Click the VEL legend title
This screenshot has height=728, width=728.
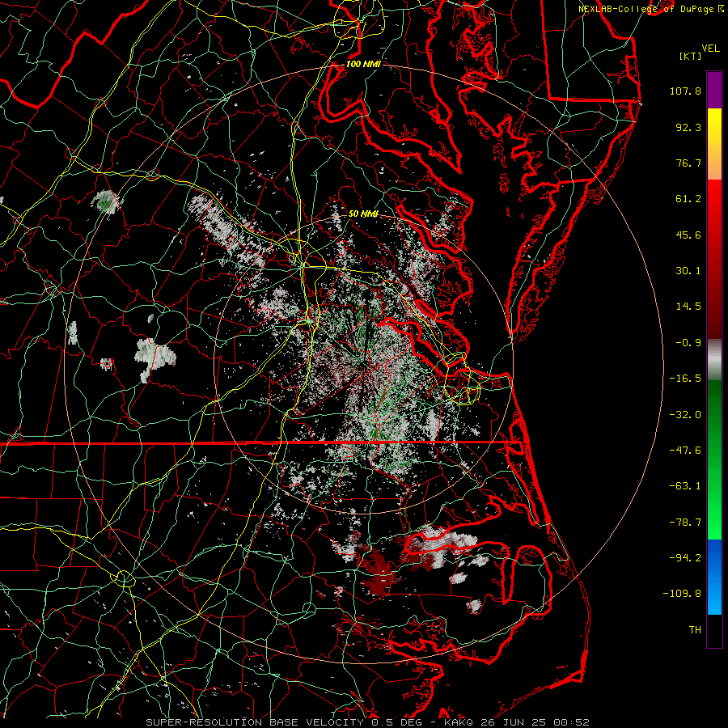(710, 49)
